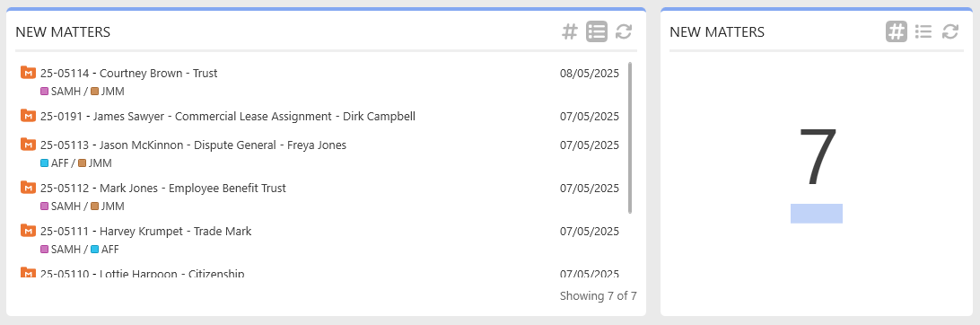Click matter folder icon for Mark Jones trust
The image size is (980, 325).
point(28,188)
